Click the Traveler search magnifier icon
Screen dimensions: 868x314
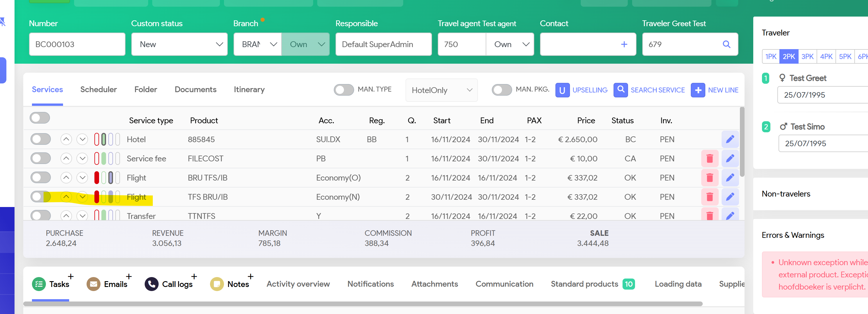point(727,44)
